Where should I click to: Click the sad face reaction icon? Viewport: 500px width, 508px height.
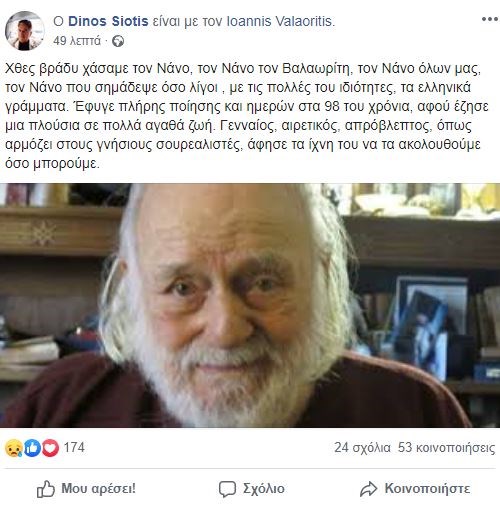click(x=14, y=448)
